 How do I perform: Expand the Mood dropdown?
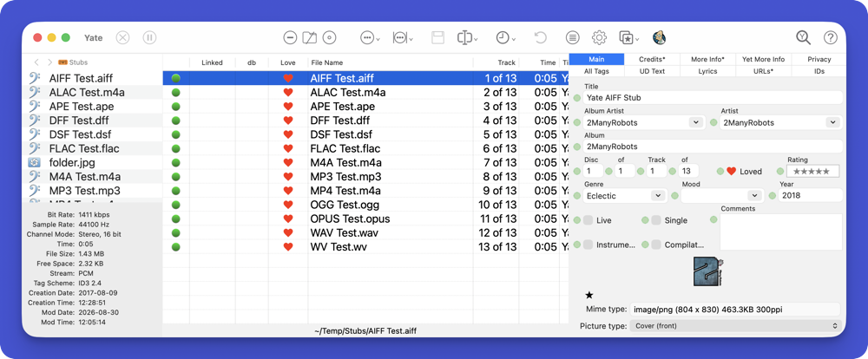coord(754,195)
